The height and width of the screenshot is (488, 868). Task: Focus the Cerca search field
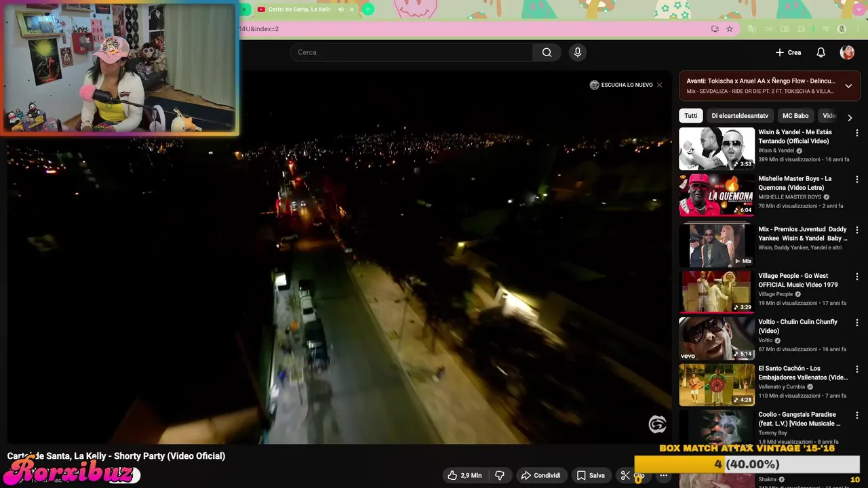[x=412, y=52]
